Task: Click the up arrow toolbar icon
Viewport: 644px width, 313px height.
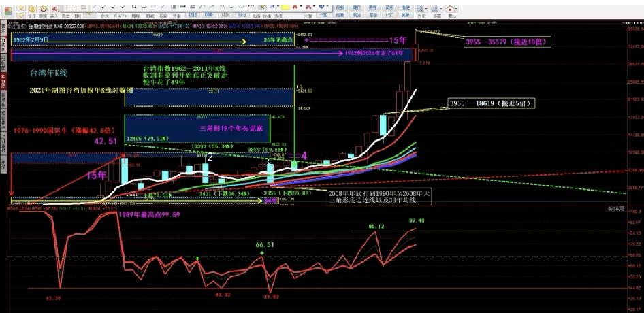Action: pos(20,8)
